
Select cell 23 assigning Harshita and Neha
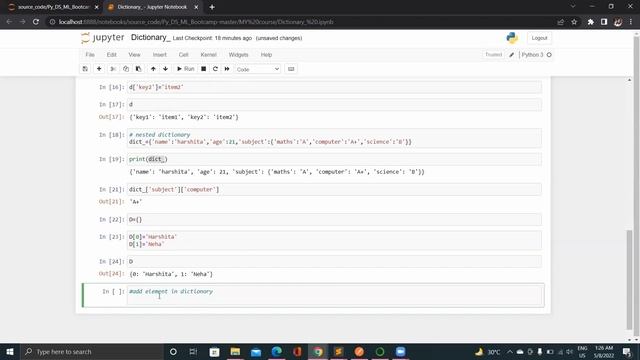334,240
